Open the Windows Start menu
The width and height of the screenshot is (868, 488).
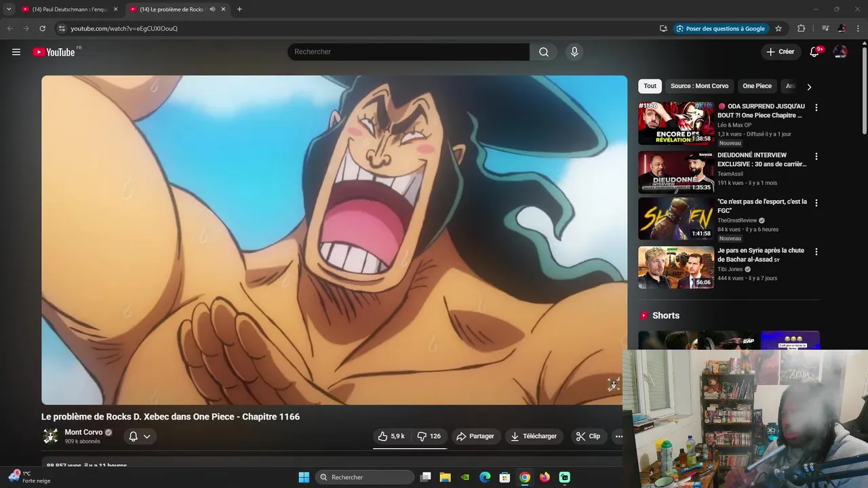pos(304,477)
